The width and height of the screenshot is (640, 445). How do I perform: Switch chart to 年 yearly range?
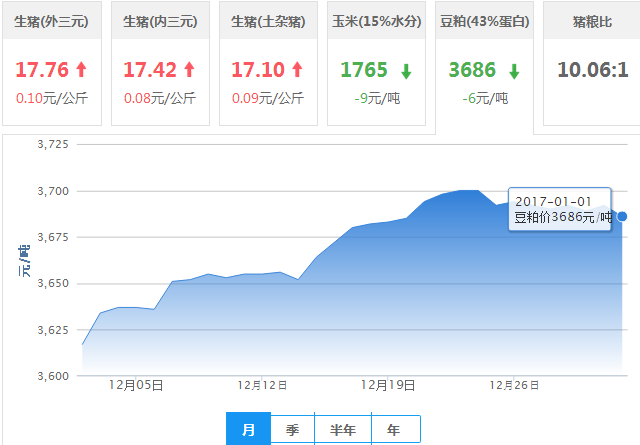pyautogui.click(x=394, y=430)
